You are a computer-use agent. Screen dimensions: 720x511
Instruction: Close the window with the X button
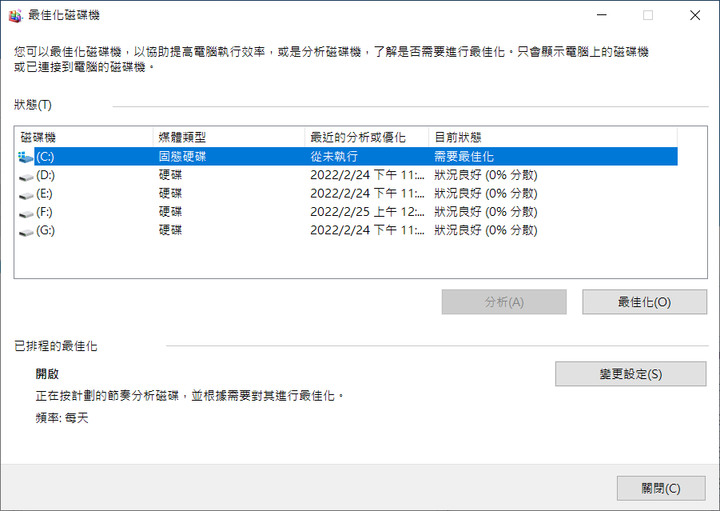coord(695,15)
